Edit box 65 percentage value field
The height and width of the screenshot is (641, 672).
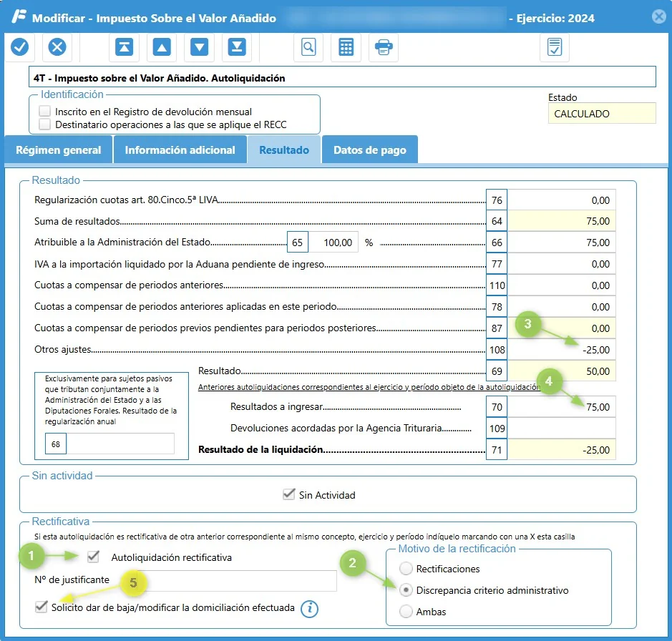pyautogui.click(x=333, y=243)
